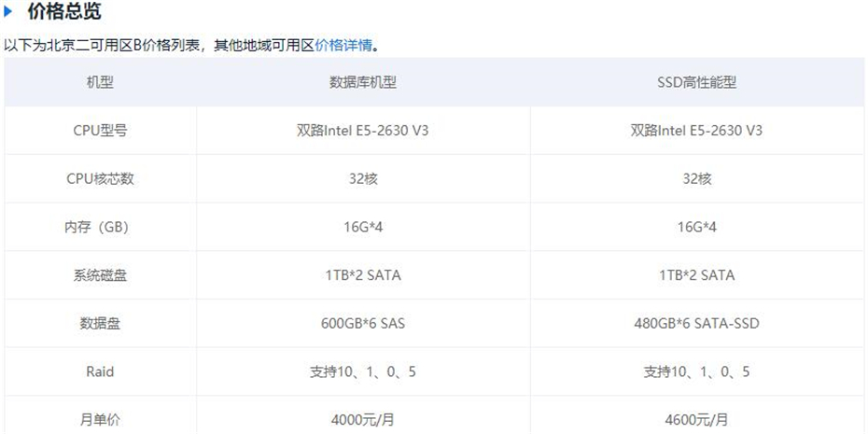Click the CPU型号 row label
868x434 pixels.
[100, 131]
